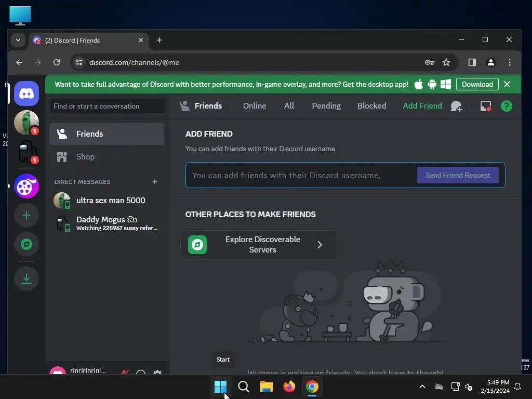The image size is (532, 399).
Task: Click the user avatar in bottom panel
Action: (x=58, y=370)
